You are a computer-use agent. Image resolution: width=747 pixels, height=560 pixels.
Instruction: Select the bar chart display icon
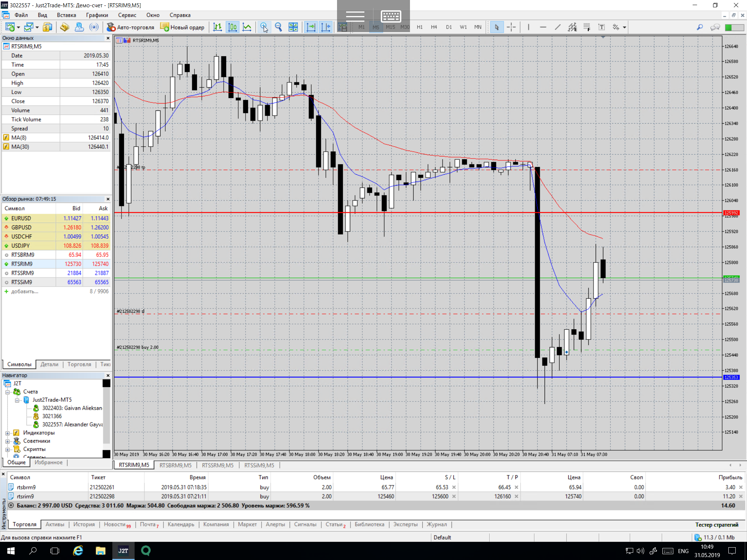coord(217,27)
